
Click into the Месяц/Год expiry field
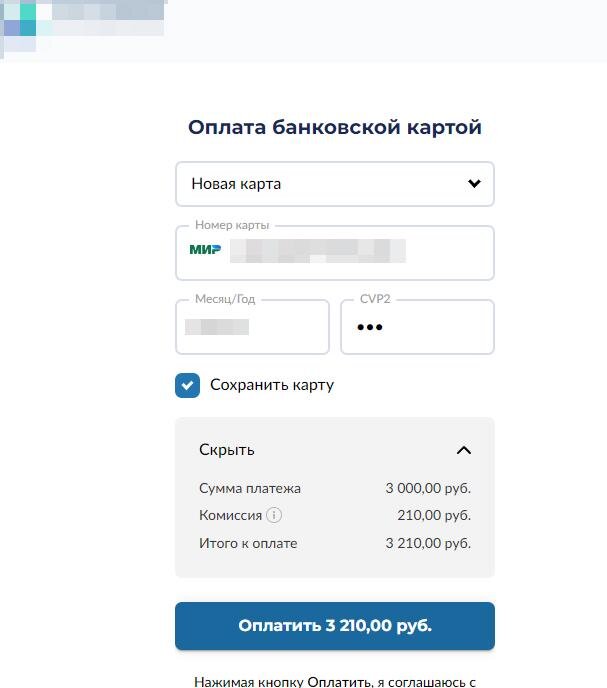[x=252, y=328]
